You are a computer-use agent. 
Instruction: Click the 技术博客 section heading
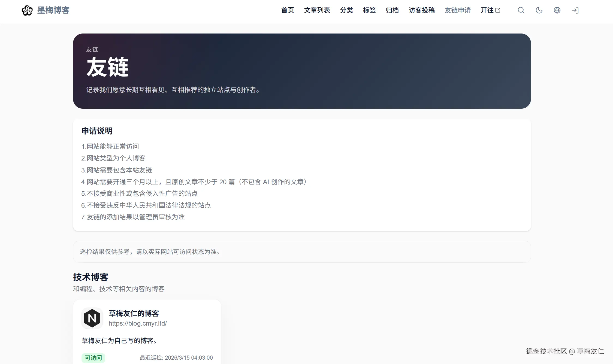click(x=90, y=277)
